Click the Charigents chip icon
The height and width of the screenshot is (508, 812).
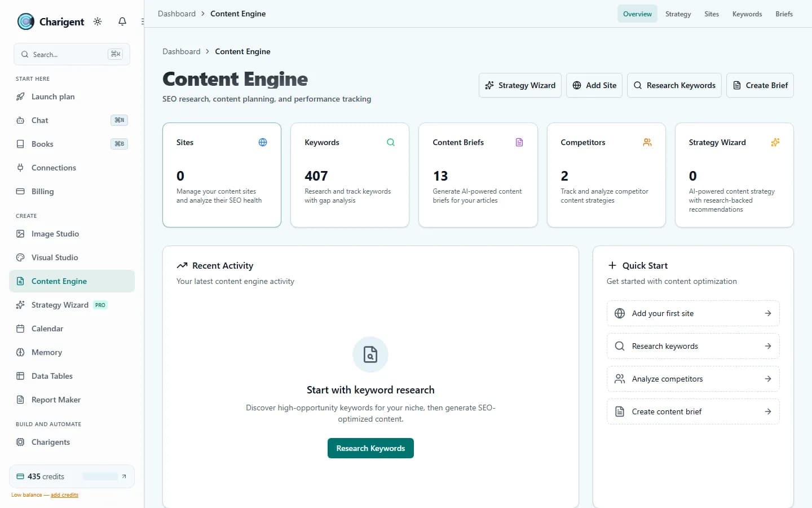coord(20,442)
